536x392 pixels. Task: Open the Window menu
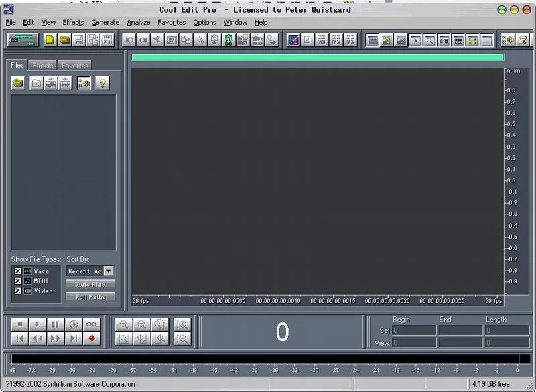pos(235,23)
